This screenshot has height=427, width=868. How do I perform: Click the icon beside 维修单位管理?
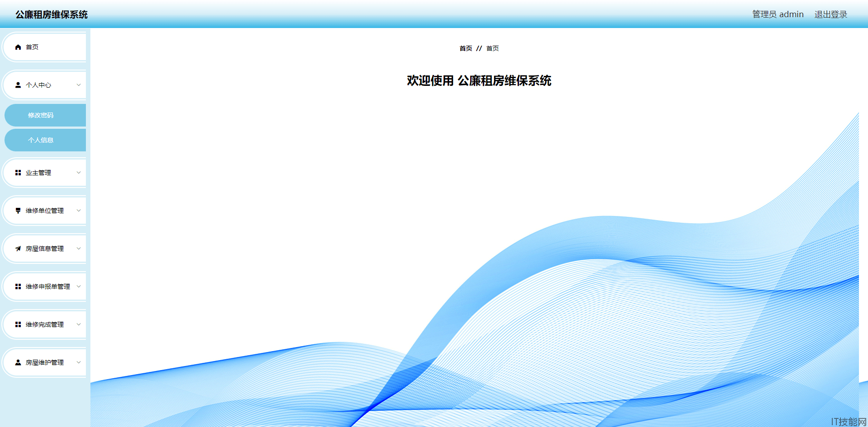tap(18, 211)
